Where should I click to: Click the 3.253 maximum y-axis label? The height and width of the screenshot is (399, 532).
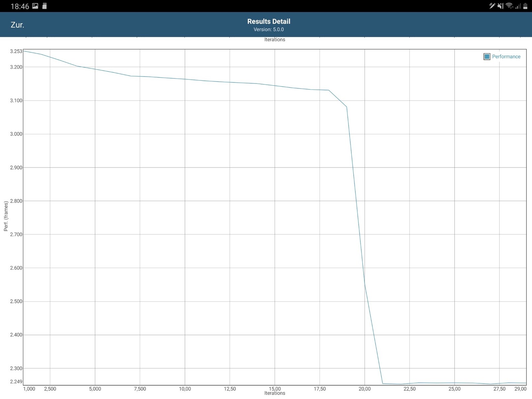[x=16, y=51]
